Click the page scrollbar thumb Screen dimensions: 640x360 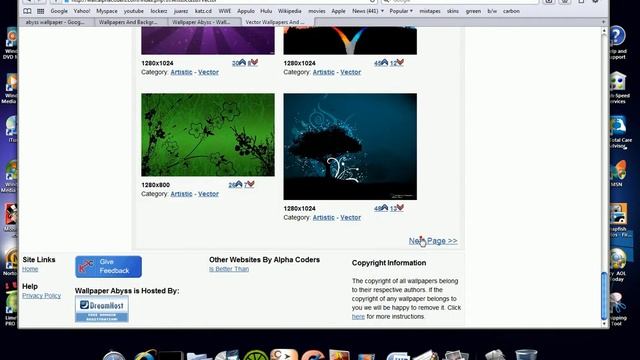click(604, 296)
